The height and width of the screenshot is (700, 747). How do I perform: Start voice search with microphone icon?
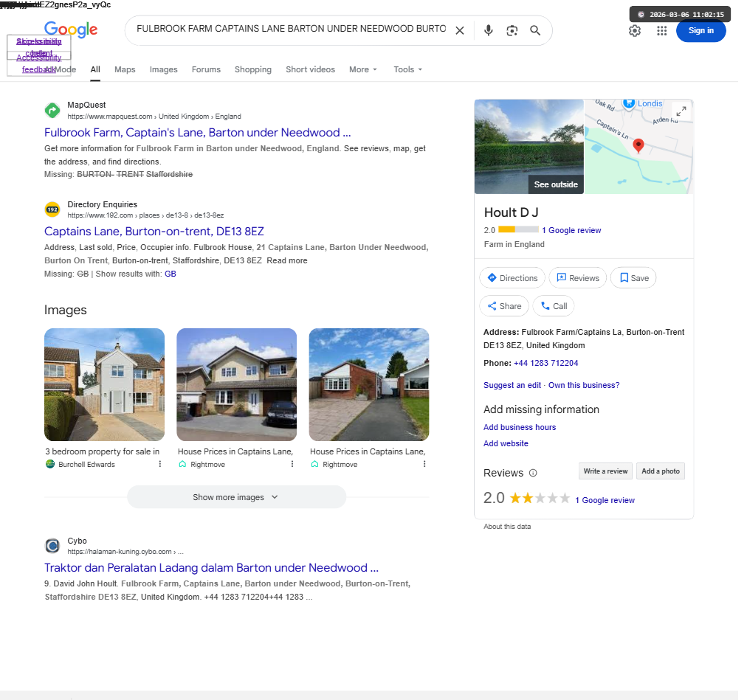(489, 30)
